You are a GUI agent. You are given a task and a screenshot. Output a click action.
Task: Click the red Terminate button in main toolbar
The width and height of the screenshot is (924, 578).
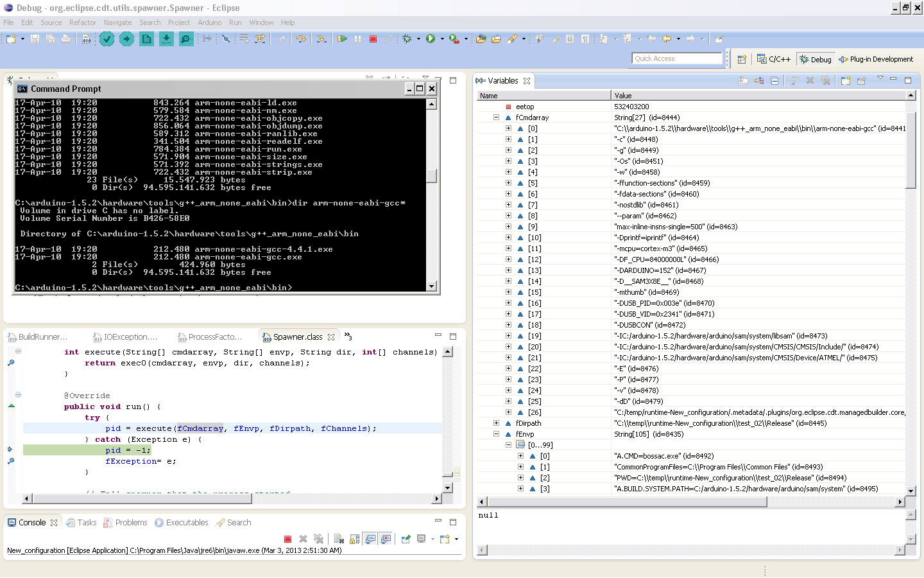pyautogui.click(x=373, y=39)
